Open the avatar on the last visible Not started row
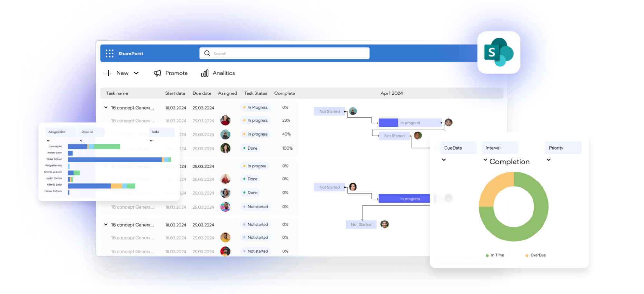Viewport: 644px width, 294px height. click(x=226, y=251)
